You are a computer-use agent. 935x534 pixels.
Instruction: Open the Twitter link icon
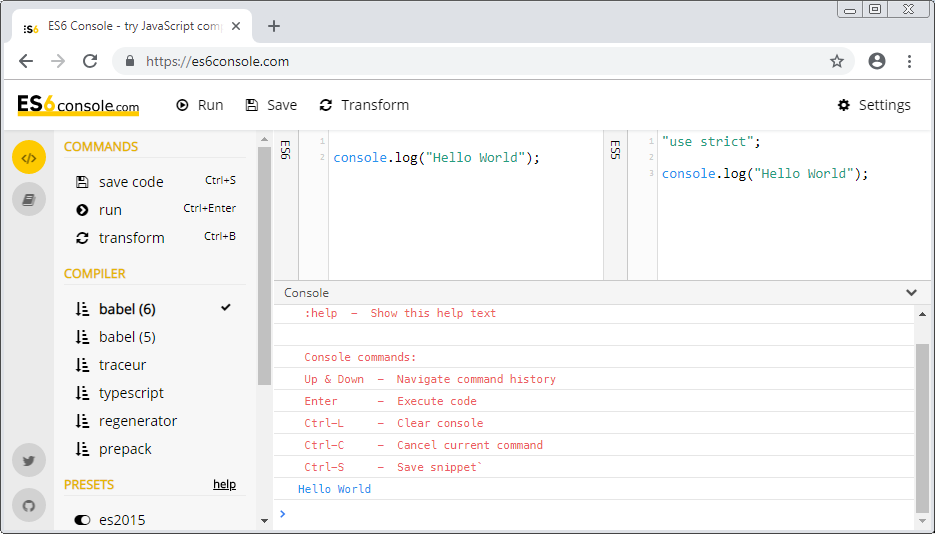click(x=29, y=460)
